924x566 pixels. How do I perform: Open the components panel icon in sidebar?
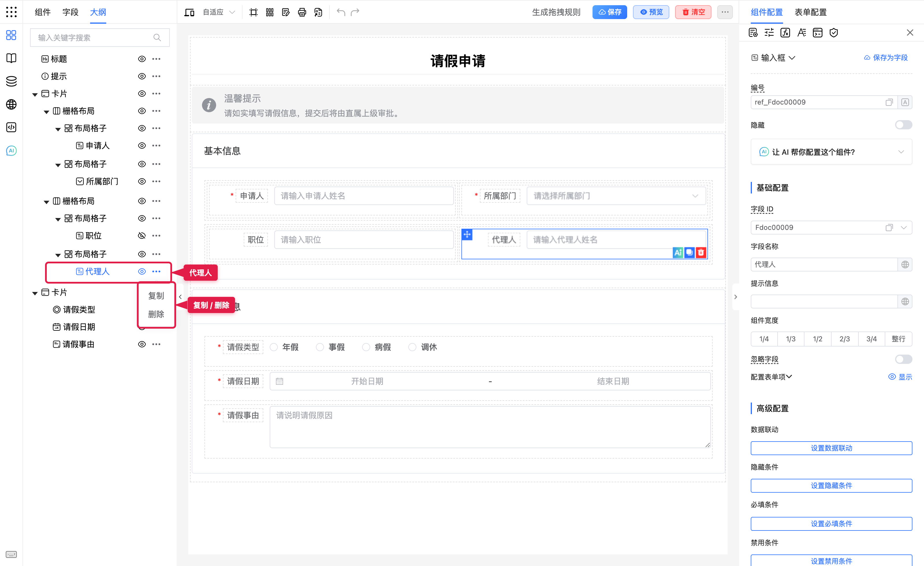coord(11,35)
